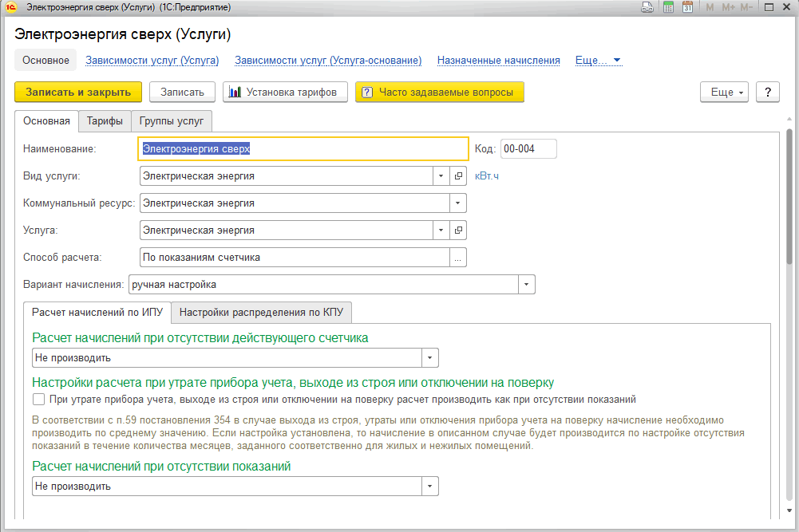The width and height of the screenshot is (799, 532).
Task: Open the Вариант начисления dropdown list
Action: (527, 285)
